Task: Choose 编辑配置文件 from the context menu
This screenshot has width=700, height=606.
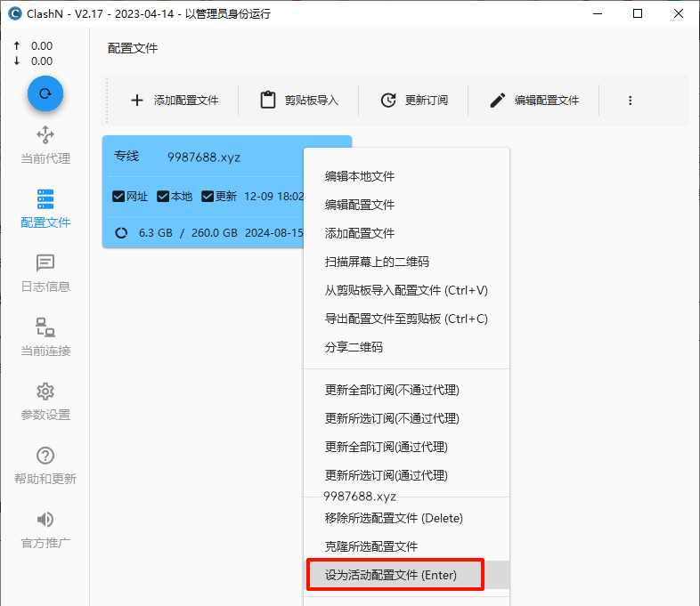Action: pyautogui.click(x=406, y=205)
